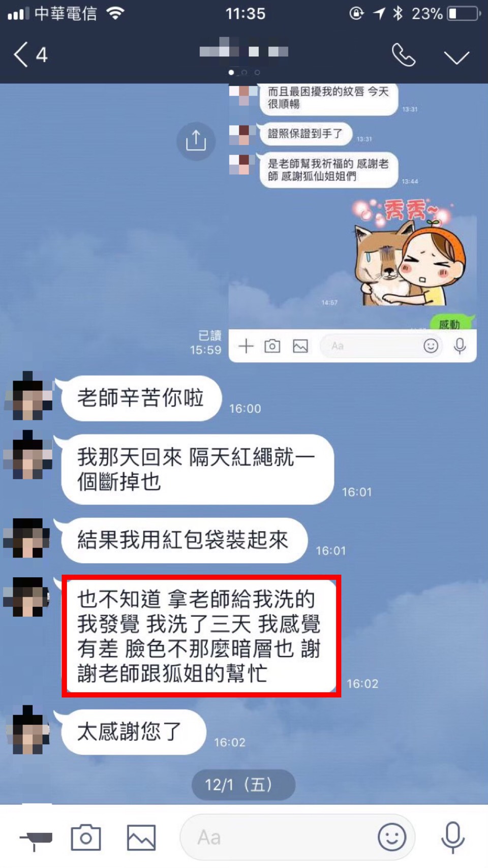Expand the chat options chevron menu
Screen dimensions: 488x868
coord(456,57)
